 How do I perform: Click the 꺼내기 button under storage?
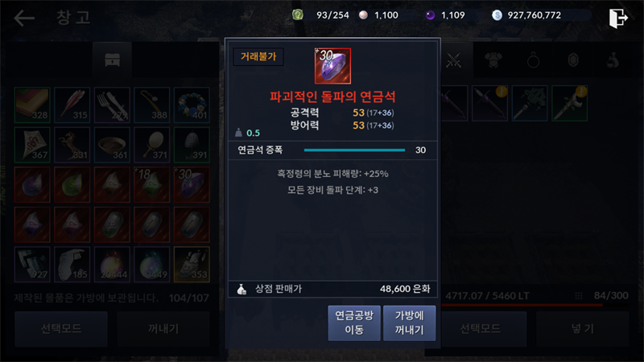(x=163, y=329)
